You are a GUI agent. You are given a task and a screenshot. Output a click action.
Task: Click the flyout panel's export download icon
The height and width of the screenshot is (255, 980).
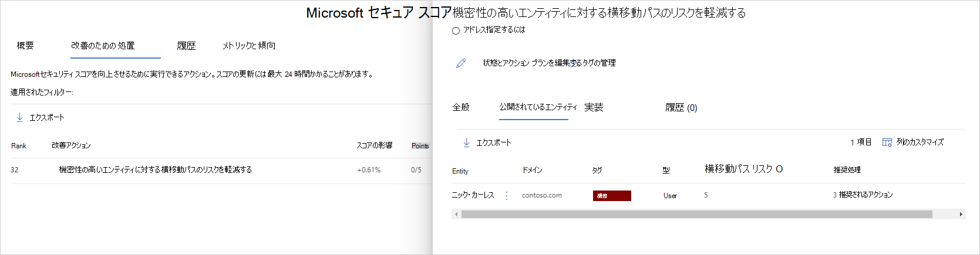click(467, 142)
